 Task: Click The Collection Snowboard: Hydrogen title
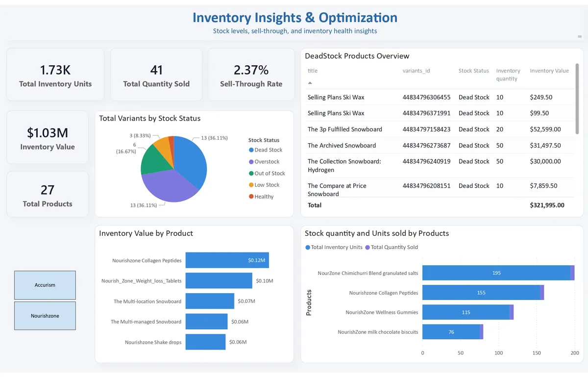344,166
